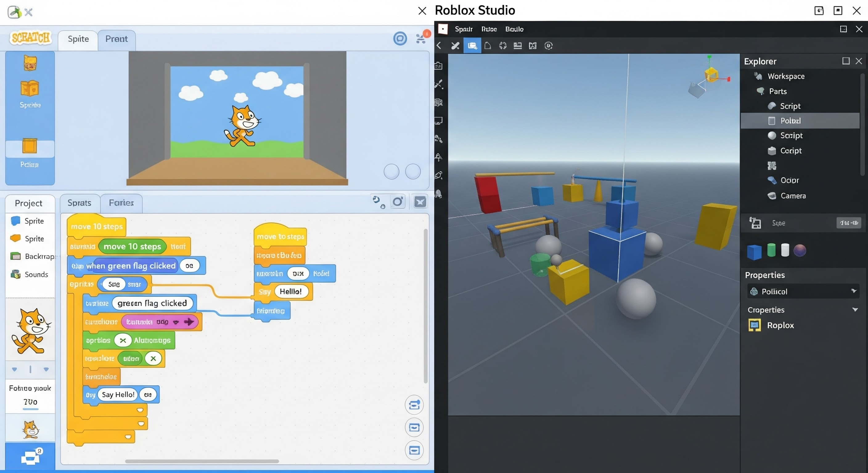
Task: Switch to the Prent tab in Scratch
Action: point(116,39)
